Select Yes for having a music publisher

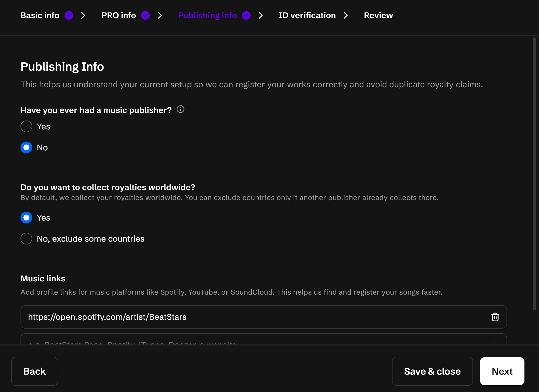click(x=26, y=127)
